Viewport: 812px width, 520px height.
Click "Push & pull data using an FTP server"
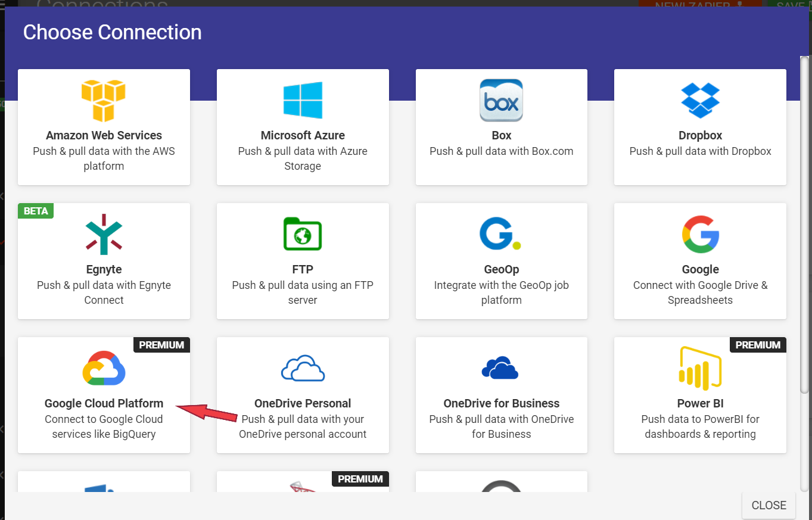(303, 292)
